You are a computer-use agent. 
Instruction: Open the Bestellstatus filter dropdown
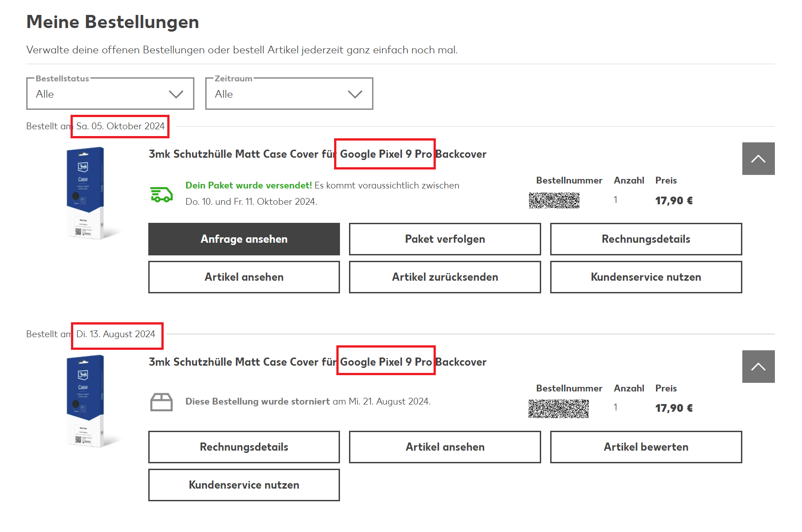pos(110,94)
